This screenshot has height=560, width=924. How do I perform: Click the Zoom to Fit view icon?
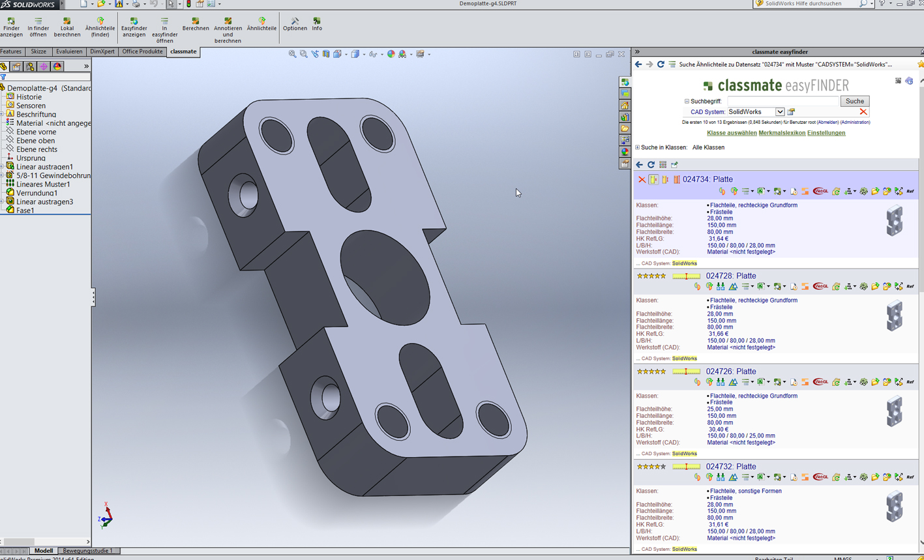coord(292,54)
